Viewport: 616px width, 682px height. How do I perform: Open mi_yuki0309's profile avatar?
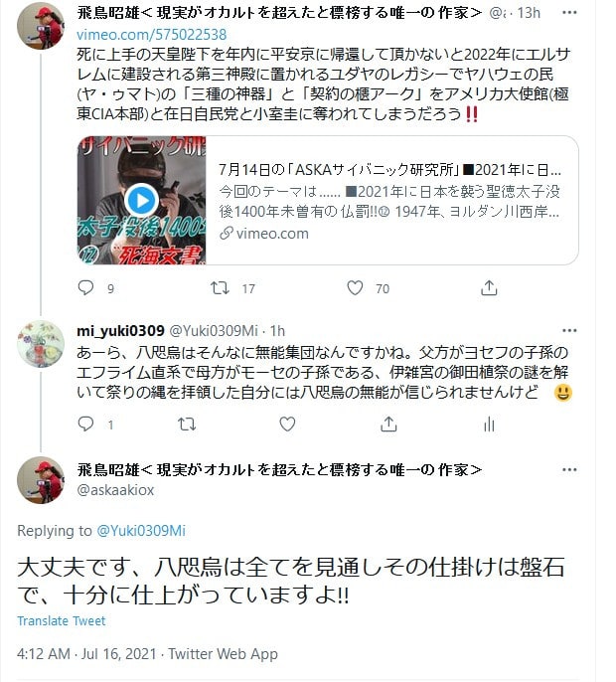pyautogui.click(x=41, y=344)
